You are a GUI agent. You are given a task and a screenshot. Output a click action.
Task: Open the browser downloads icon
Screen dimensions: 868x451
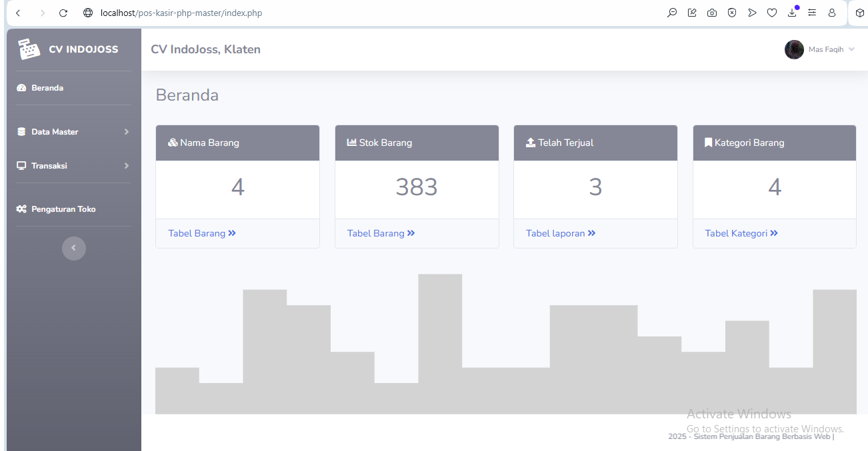pyautogui.click(x=792, y=13)
